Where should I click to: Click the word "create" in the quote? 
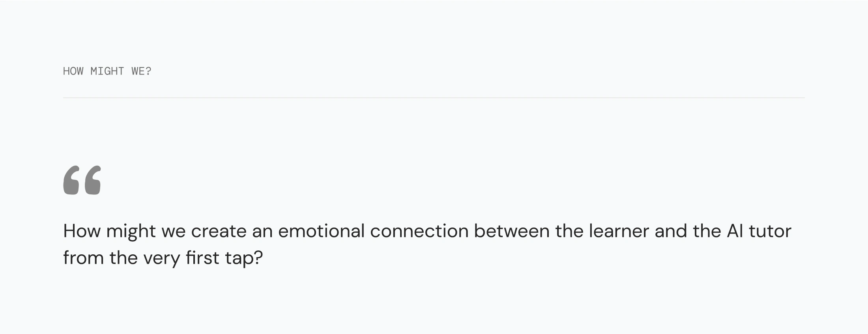(219, 231)
